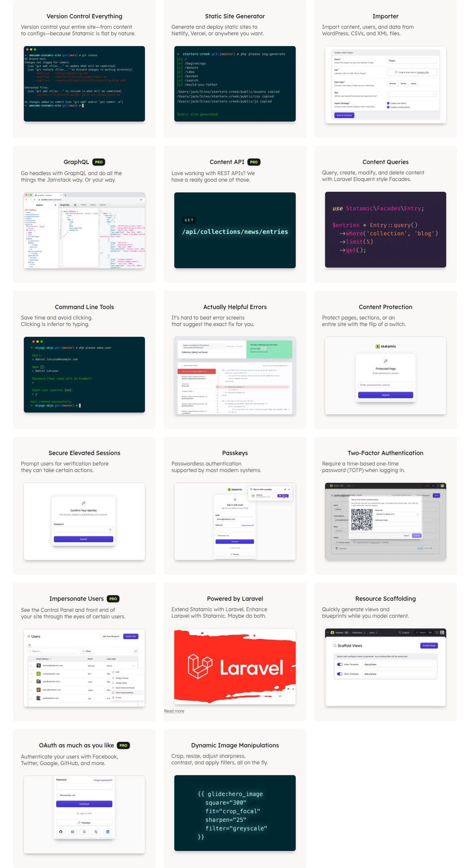Click the diary/index template input field
The image size is (470, 868).
click(x=399, y=665)
